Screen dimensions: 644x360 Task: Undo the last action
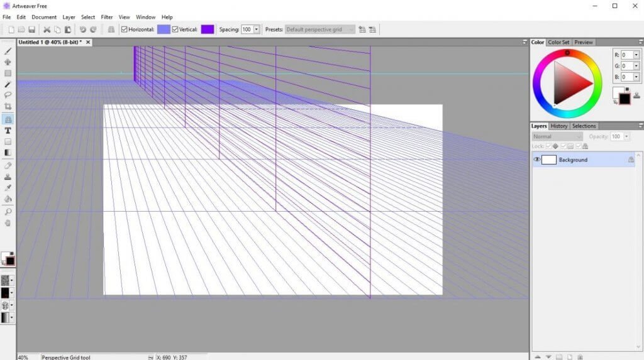pyautogui.click(x=82, y=30)
